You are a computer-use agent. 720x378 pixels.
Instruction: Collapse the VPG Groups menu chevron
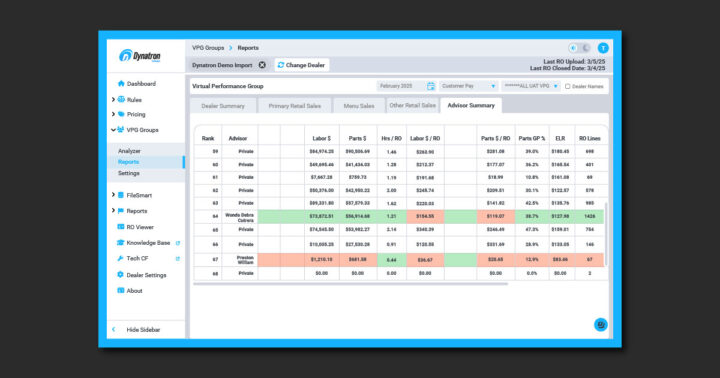pyautogui.click(x=113, y=130)
